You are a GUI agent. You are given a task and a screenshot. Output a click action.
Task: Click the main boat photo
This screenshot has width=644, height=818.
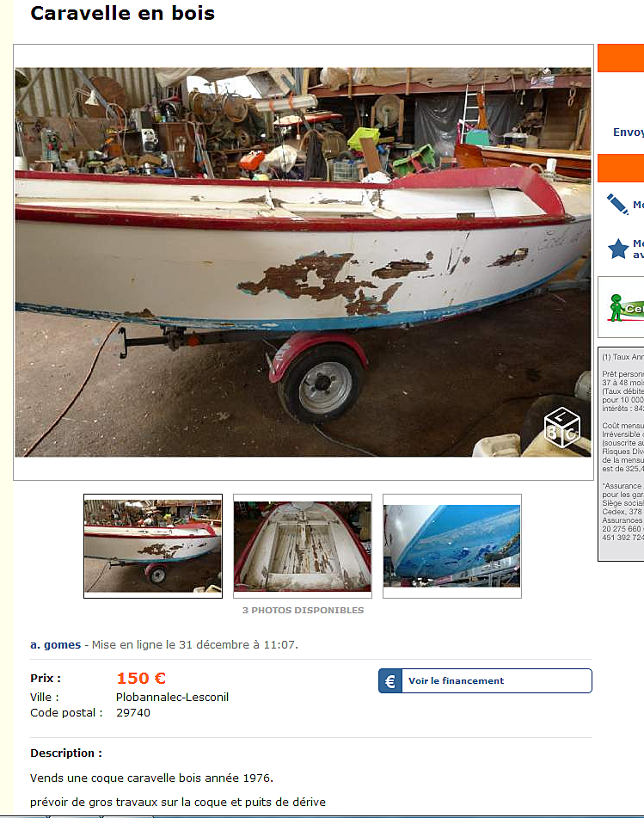tap(303, 261)
